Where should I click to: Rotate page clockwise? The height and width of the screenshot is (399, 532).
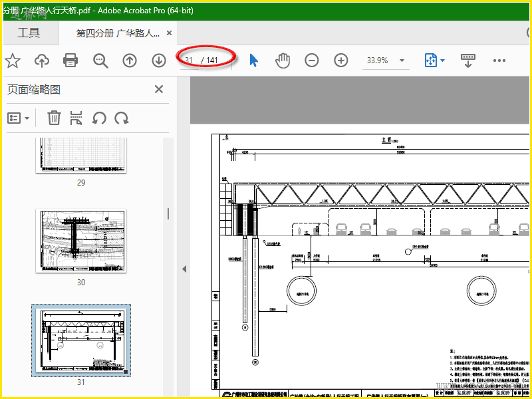coord(122,118)
